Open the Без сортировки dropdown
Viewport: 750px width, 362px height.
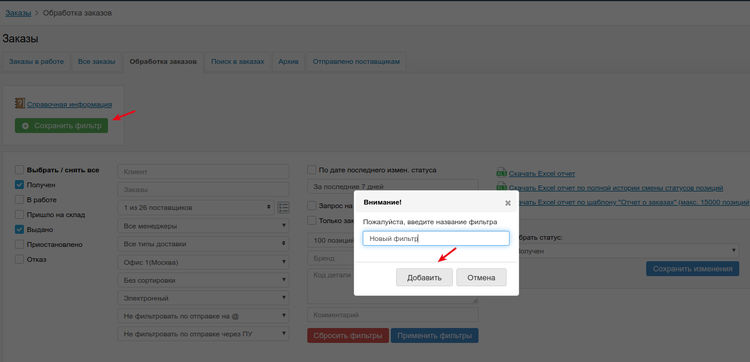point(203,280)
